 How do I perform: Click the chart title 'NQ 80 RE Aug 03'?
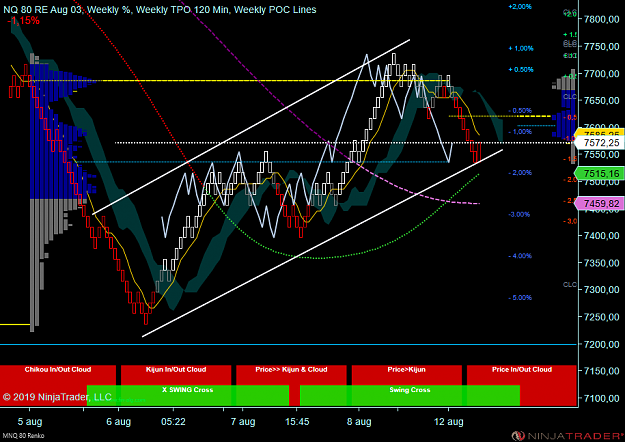click(x=43, y=10)
